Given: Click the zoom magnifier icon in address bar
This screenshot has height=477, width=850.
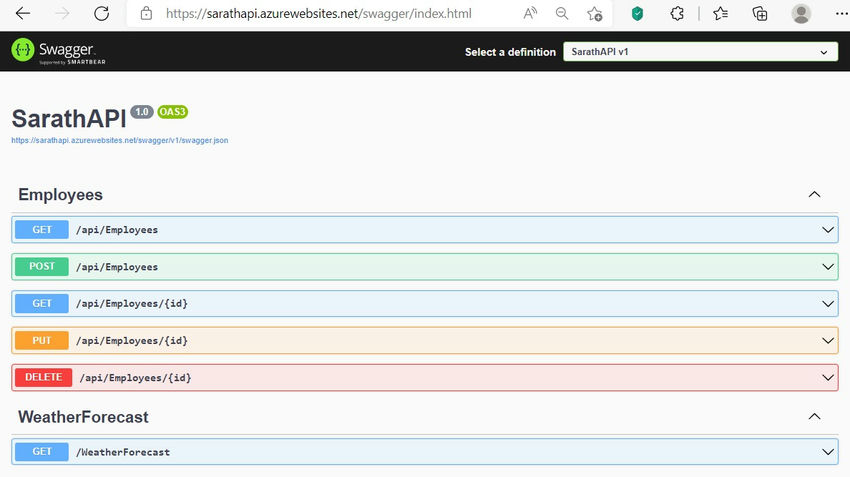Looking at the screenshot, I should pyautogui.click(x=562, y=14).
